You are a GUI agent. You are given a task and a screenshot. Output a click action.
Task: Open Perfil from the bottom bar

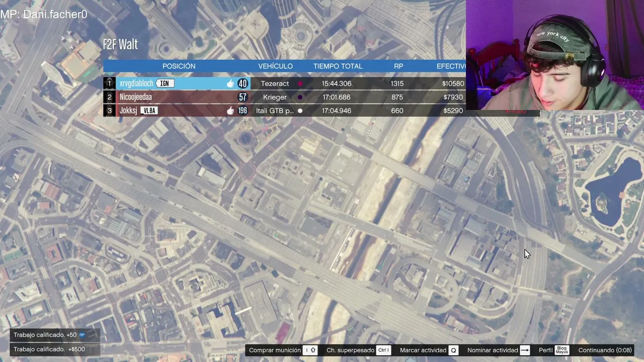pyautogui.click(x=546, y=350)
